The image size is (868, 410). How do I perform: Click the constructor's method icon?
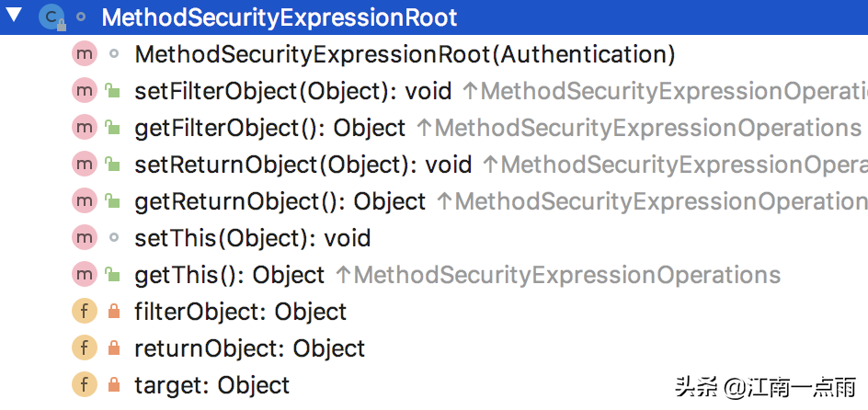pyautogui.click(x=85, y=54)
